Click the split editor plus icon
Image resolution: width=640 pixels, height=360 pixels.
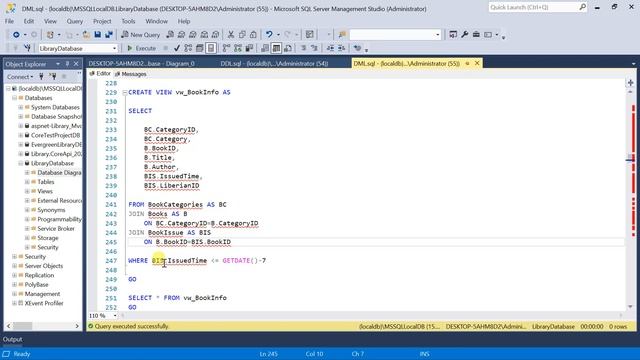pyautogui.click(x=631, y=82)
